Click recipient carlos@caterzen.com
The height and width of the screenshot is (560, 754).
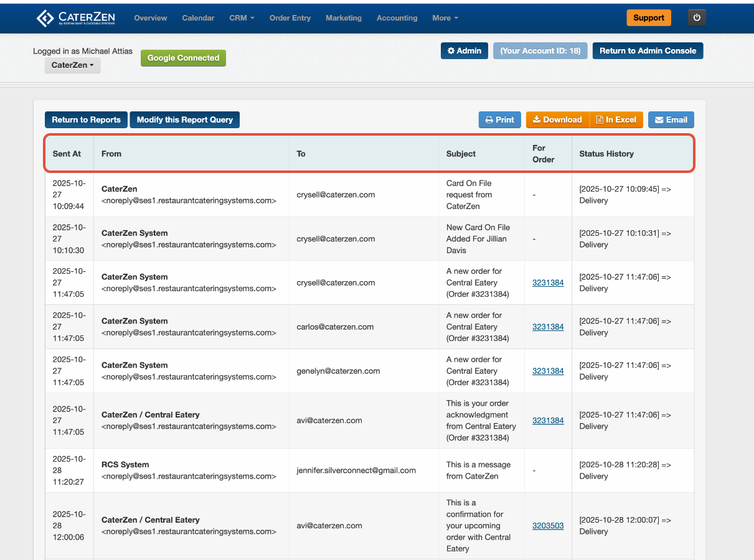335,327
